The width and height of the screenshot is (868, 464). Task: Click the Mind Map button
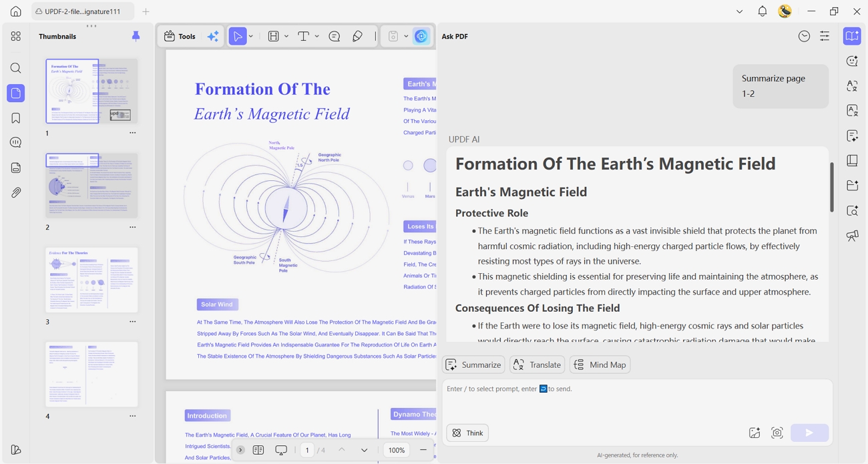[600, 365]
